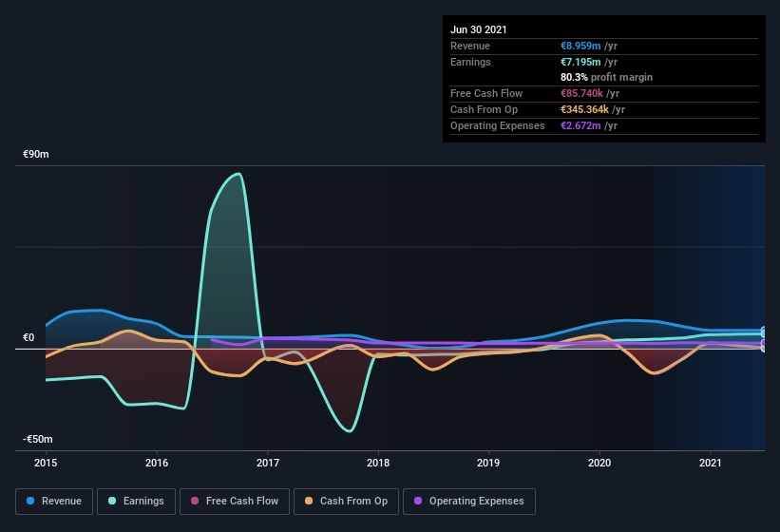Toggle the Cash From Op legend button
The image size is (780, 532).
pos(346,502)
